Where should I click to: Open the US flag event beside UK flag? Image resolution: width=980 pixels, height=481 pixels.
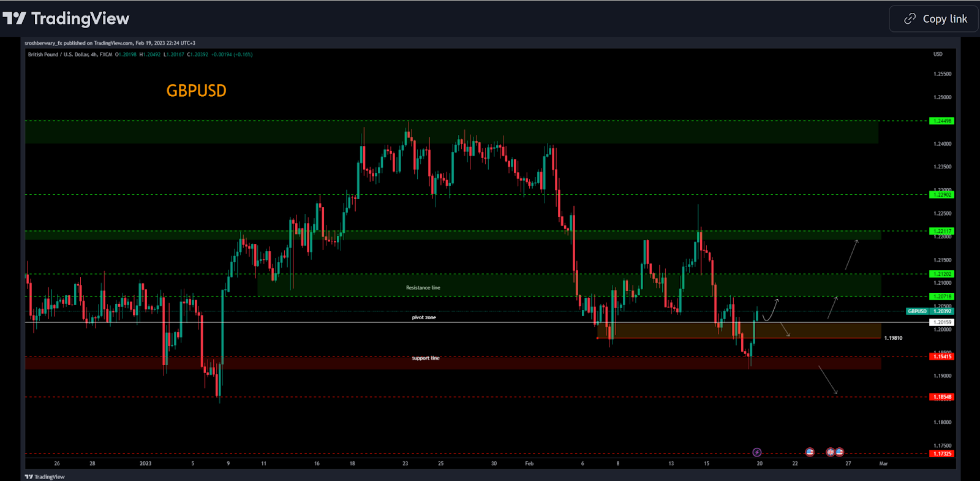pyautogui.click(x=839, y=452)
